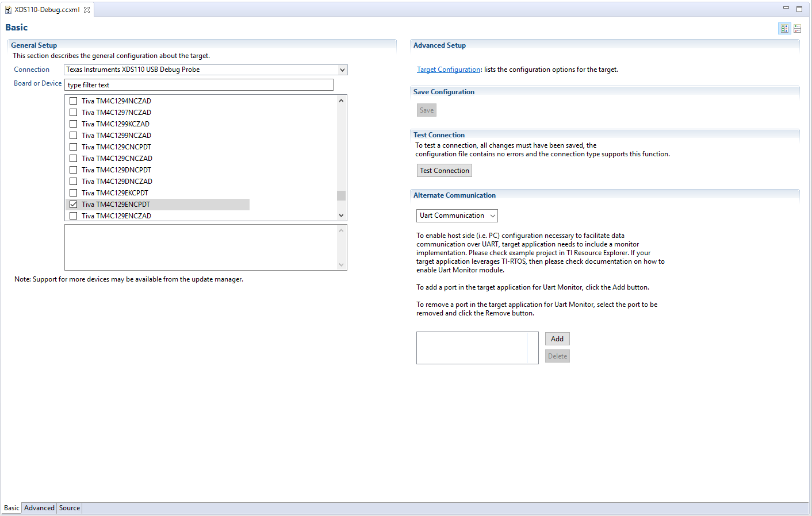The height and width of the screenshot is (516, 812).
Task: Select the Tiva TM4C1299KCZAD row label
Action: [116, 124]
